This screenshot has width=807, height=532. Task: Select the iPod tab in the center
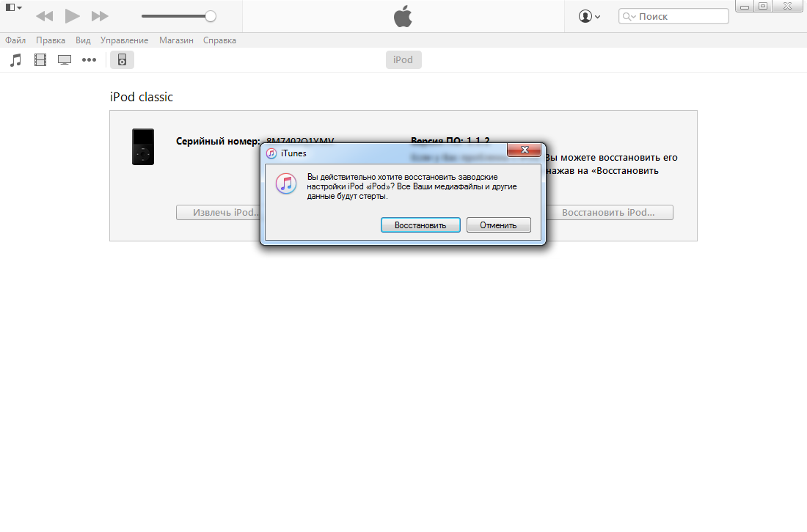coord(403,59)
